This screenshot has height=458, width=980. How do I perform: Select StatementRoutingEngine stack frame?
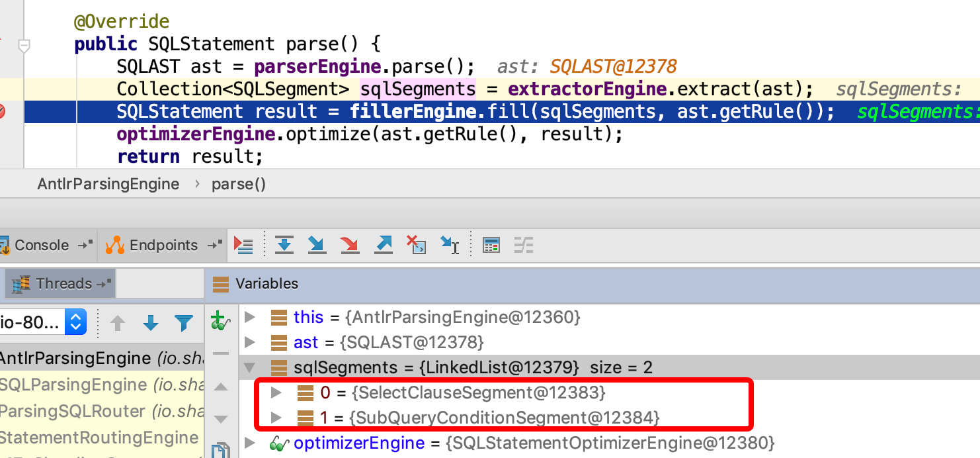[102, 437]
